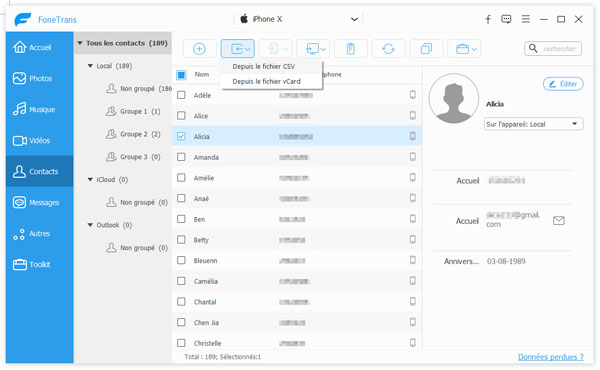Open the toolbox dropdown arrow
This screenshot has height=370, width=600.
[x=474, y=49]
